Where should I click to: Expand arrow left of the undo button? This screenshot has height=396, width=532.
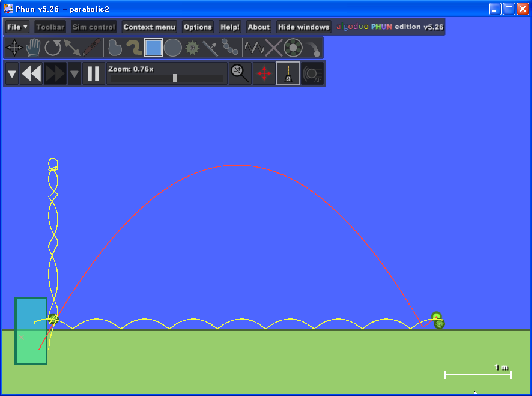pyautogui.click(x=12, y=73)
